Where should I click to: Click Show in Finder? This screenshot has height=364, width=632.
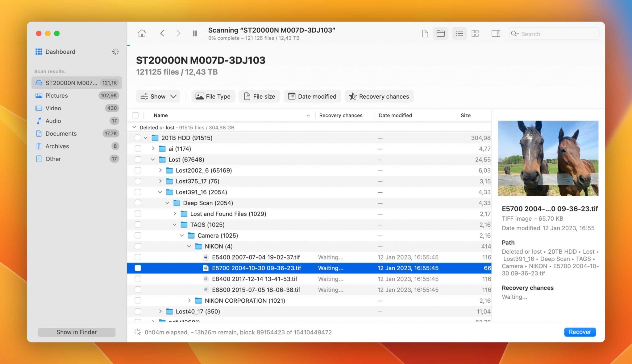click(76, 332)
